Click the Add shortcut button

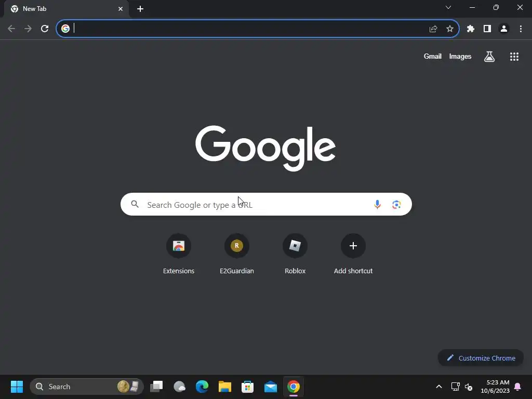click(x=353, y=254)
